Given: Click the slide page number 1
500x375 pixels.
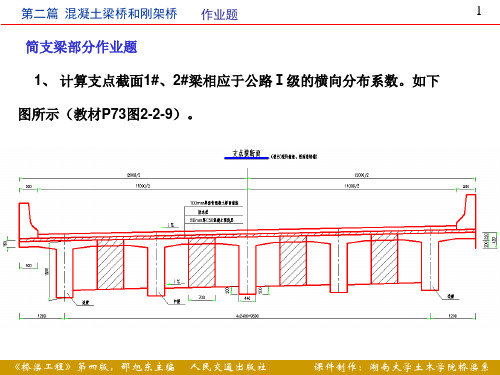Looking at the screenshot, I should (479, 11).
